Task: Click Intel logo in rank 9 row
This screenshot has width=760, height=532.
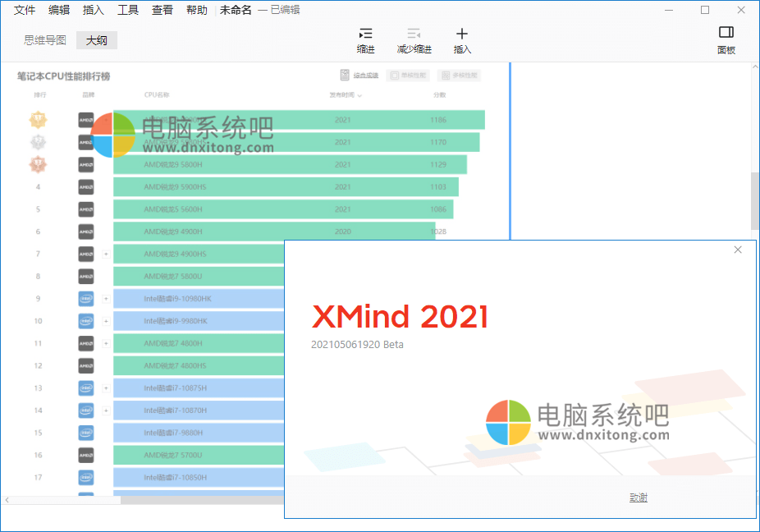Action: (86, 298)
